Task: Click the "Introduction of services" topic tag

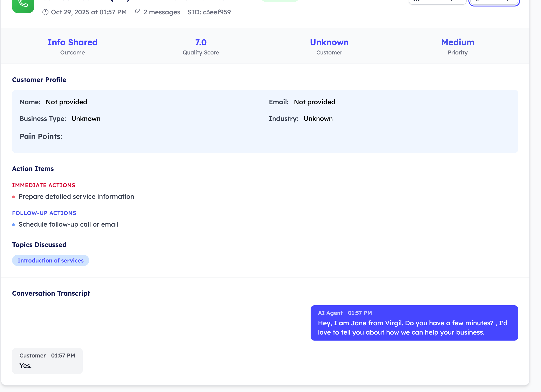Action: (x=50, y=260)
